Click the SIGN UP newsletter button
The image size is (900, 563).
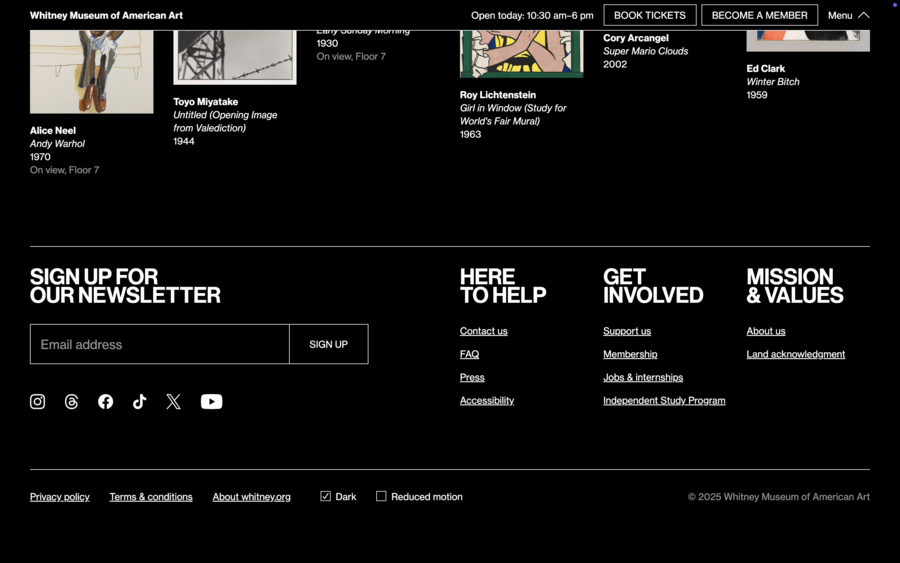pyautogui.click(x=328, y=344)
